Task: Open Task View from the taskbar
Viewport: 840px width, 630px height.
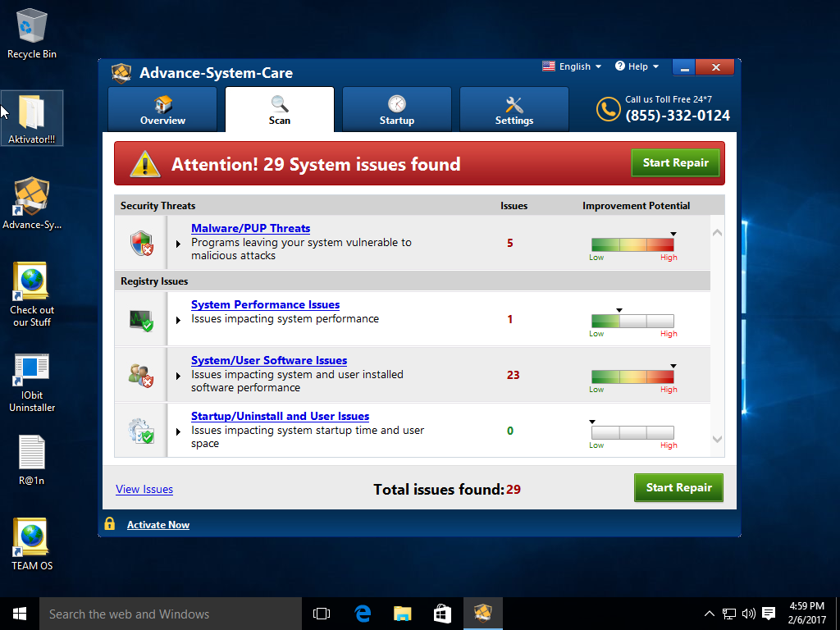Action: coord(322,614)
